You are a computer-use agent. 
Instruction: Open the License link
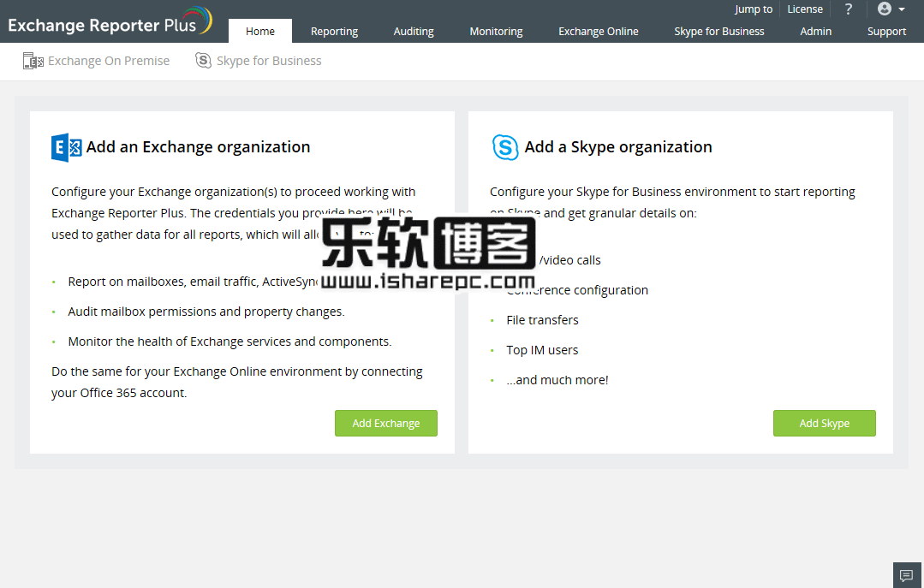[805, 9]
